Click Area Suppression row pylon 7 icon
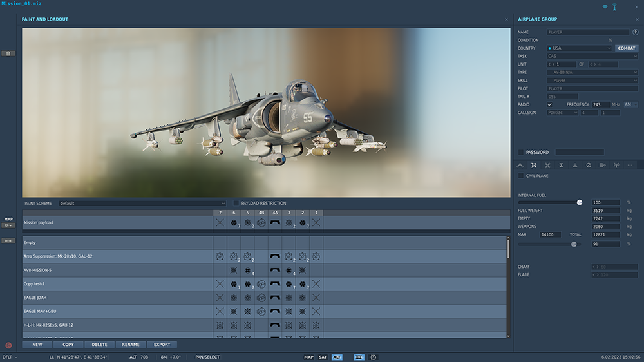Screen dimensions: 644x362 point(220,256)
